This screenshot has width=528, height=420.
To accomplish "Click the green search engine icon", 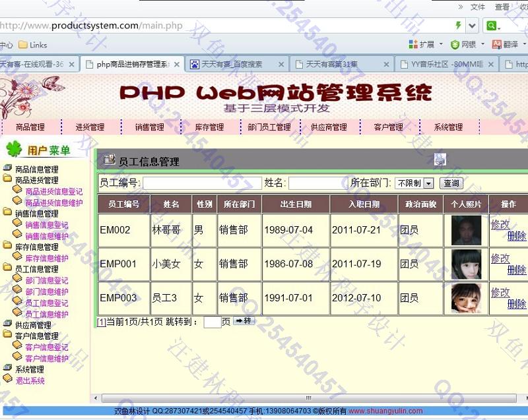I will (492, 26).
